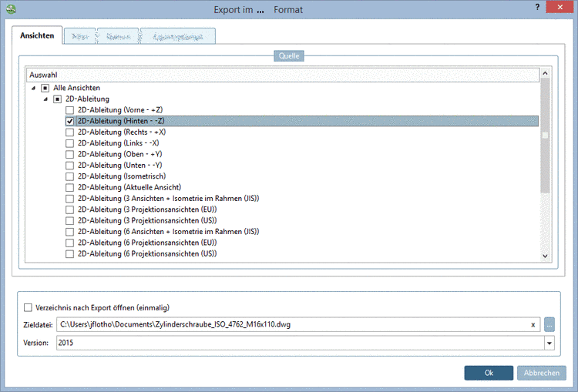Screen dimensions: 578x392
Task: Check 2D-Ableitung (Aktuelle Ansicht) box
Action: (x=69, y=187)
